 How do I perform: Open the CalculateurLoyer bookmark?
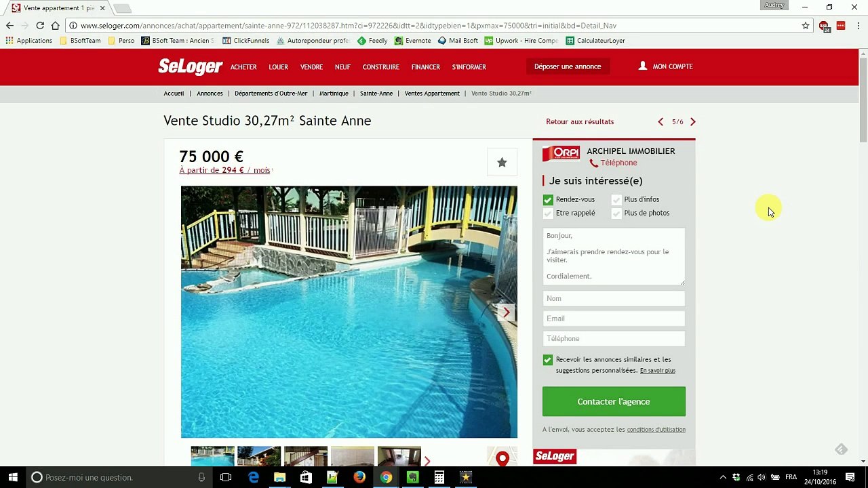595,41
